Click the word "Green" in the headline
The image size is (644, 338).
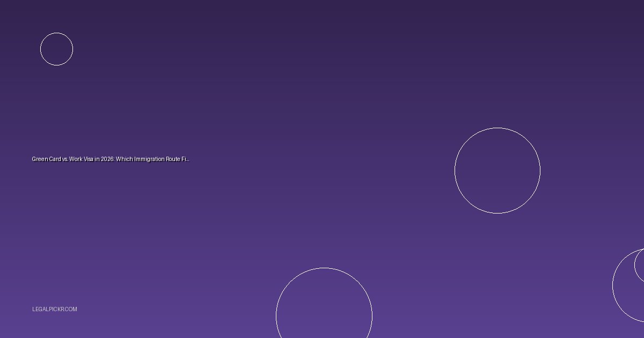coord(40,159)
